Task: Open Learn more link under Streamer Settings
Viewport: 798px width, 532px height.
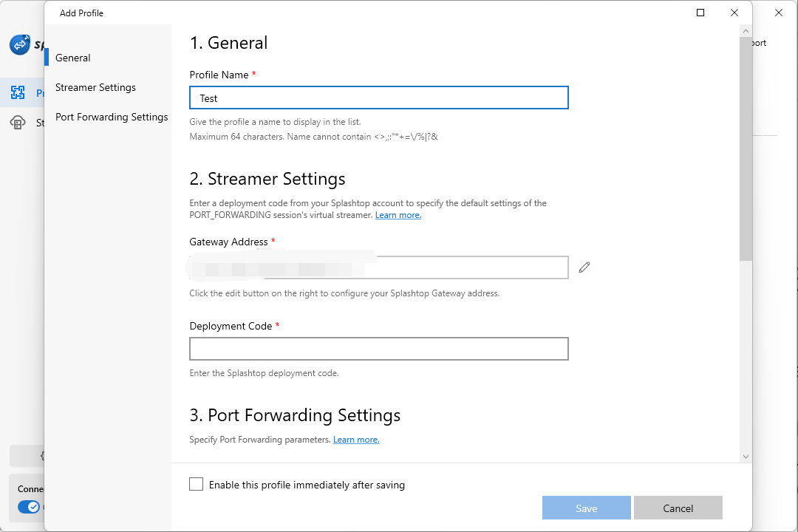Action: pyautogui.click(x=398, y=215)
